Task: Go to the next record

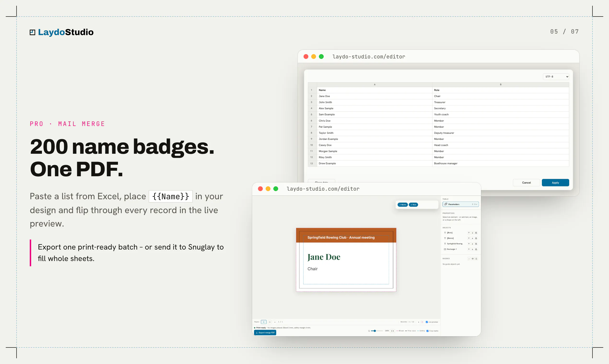Action: (x=418, y=322)
